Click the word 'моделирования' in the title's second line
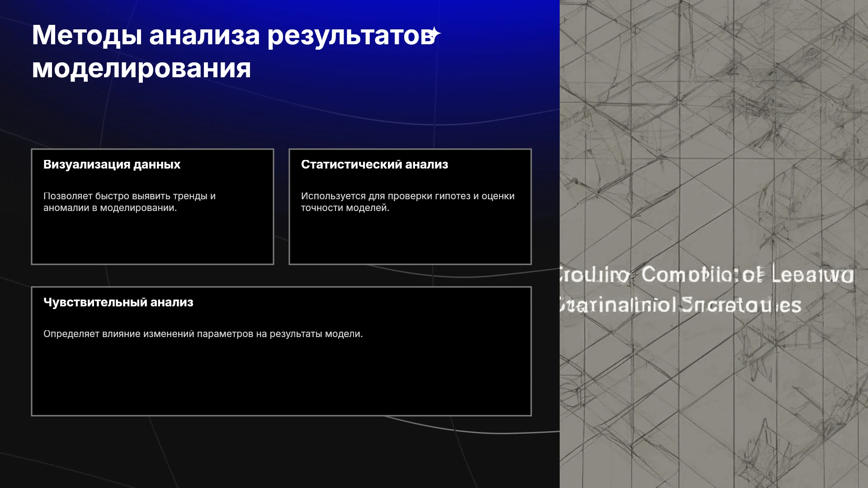Viewport: 868px width, 488px height. [x=142, y=69]
